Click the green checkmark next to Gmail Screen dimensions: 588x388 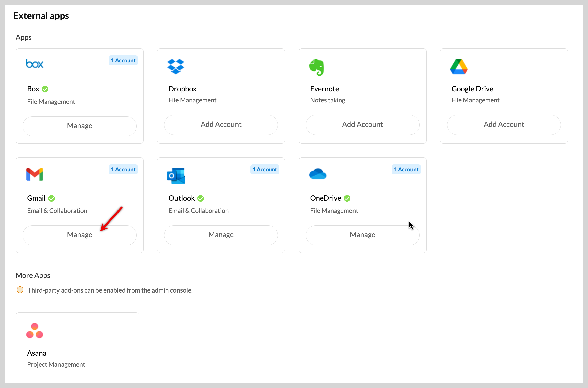(x=52, y=198)
